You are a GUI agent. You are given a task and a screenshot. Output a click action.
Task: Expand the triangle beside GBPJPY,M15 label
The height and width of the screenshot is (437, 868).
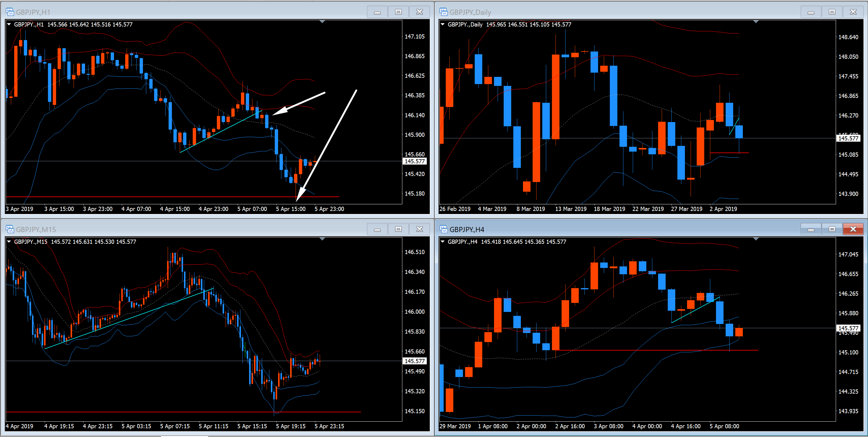coord(9,241)
